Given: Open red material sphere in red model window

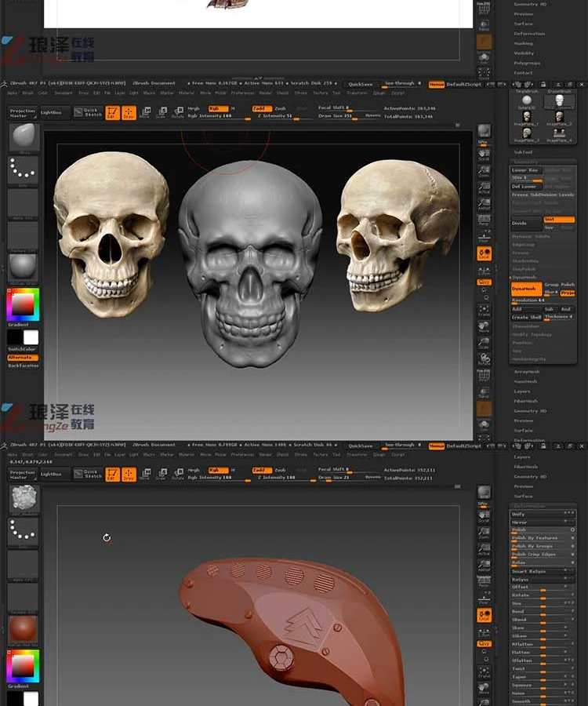Looking at the screenshot, I should 24,628.
